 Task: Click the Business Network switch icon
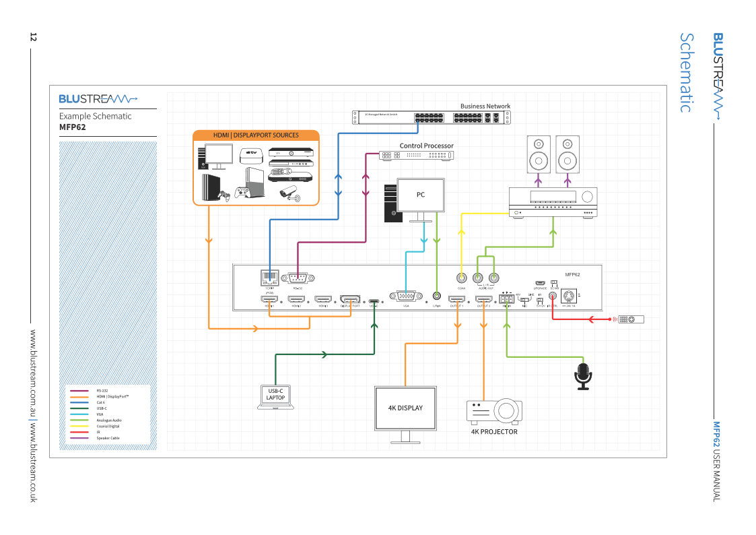(x=431, y=117)
